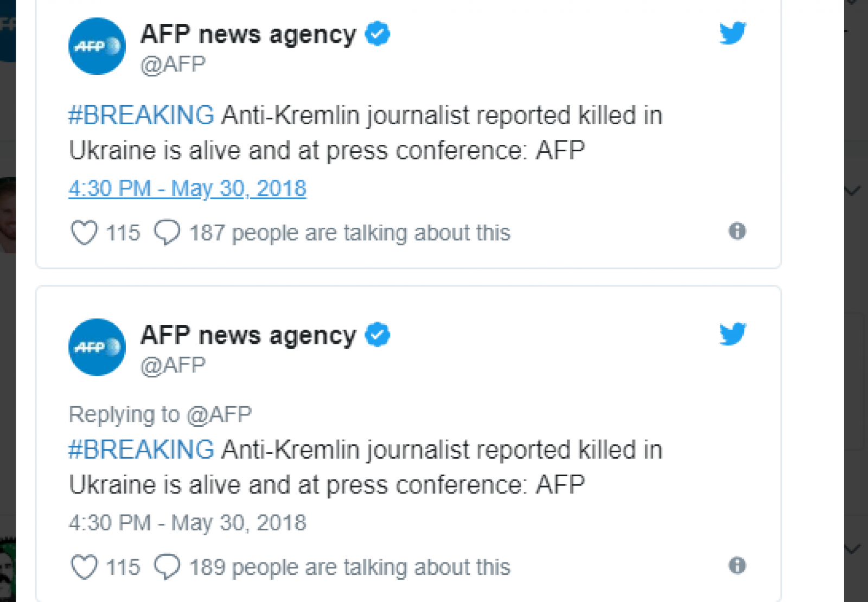
Task: Open AFP avatar in second tweet
Action: 97,347
